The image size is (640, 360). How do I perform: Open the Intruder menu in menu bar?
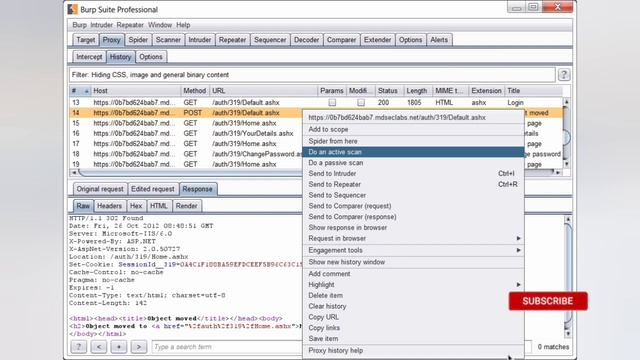point(101,25)
